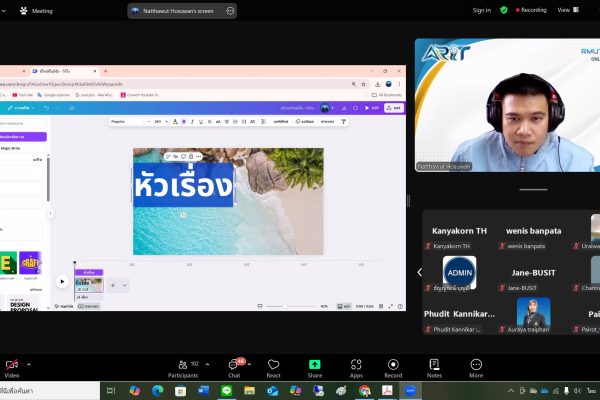Click the Canva undo arrow

tap(47, 108)
